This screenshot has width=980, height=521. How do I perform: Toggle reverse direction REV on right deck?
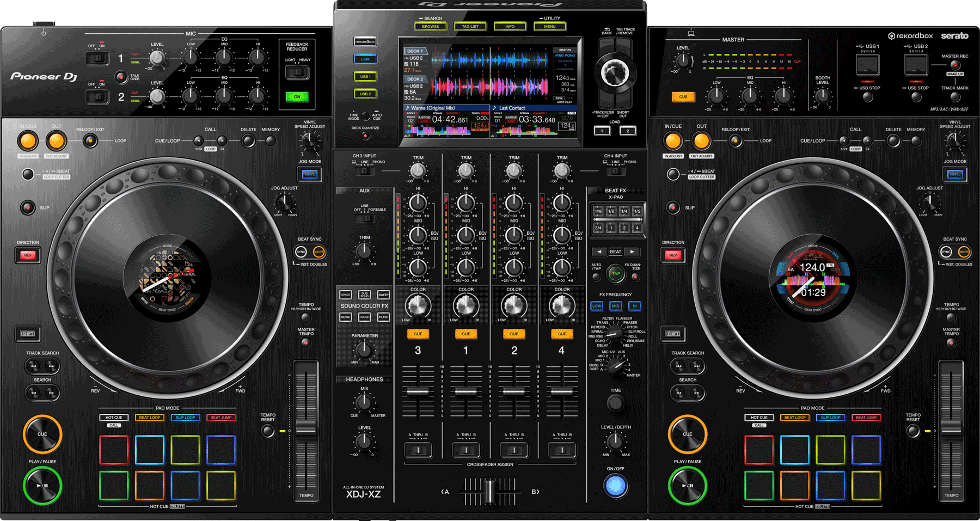673,255
